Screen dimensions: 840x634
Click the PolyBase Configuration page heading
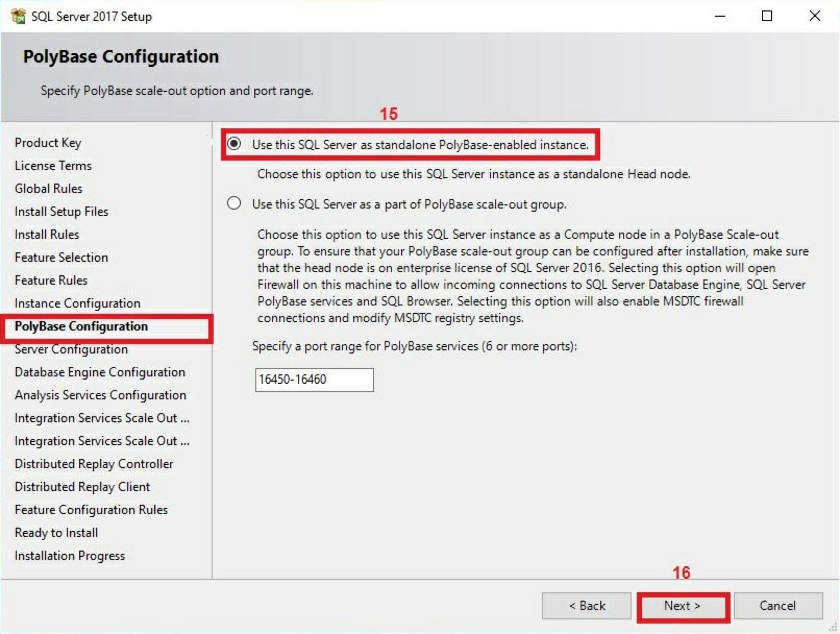click(x=121, y=56)
